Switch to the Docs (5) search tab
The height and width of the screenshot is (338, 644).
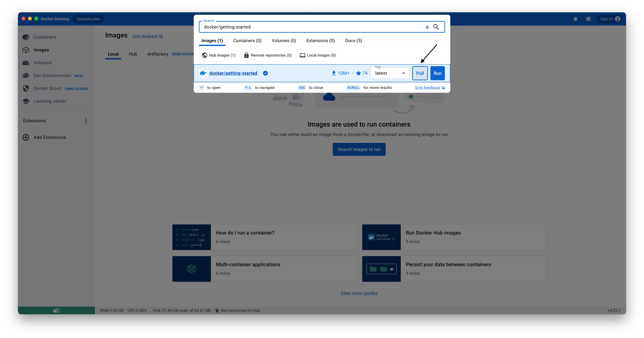[x=353, y=41]
